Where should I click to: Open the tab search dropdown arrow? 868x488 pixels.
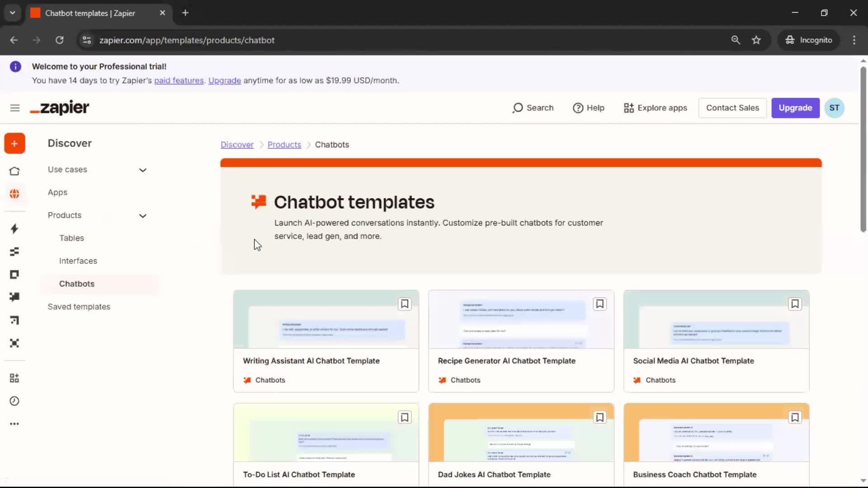(x=13, y=13)
